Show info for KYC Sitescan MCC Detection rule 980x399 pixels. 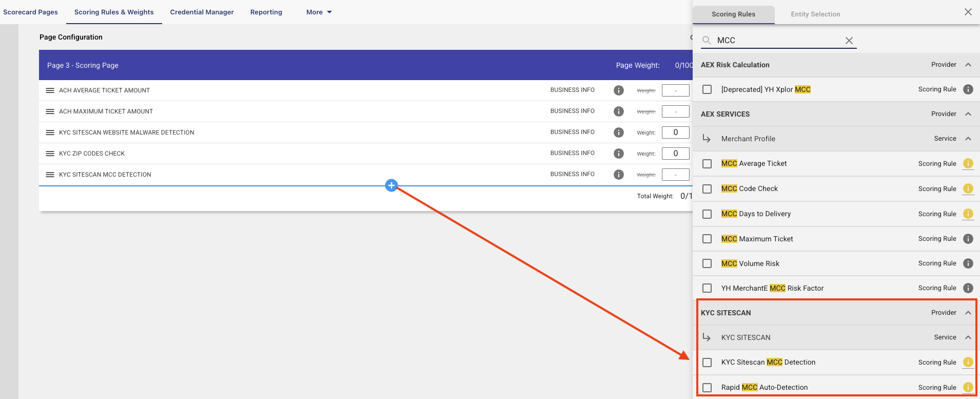(968, 362)
